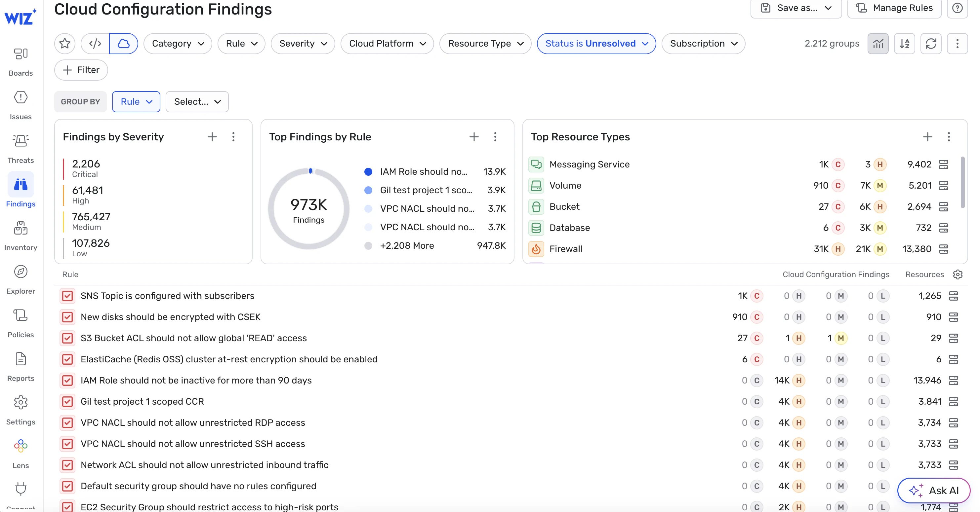The image size is (980, 512).
Task: Toggle checkbox for Gil test project rule
Action: click(x=67, y=401)
